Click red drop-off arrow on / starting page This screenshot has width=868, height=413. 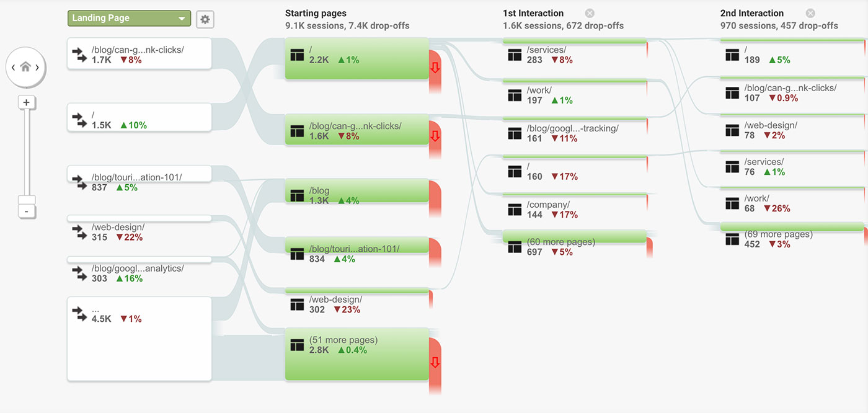(x=435, y=67)
